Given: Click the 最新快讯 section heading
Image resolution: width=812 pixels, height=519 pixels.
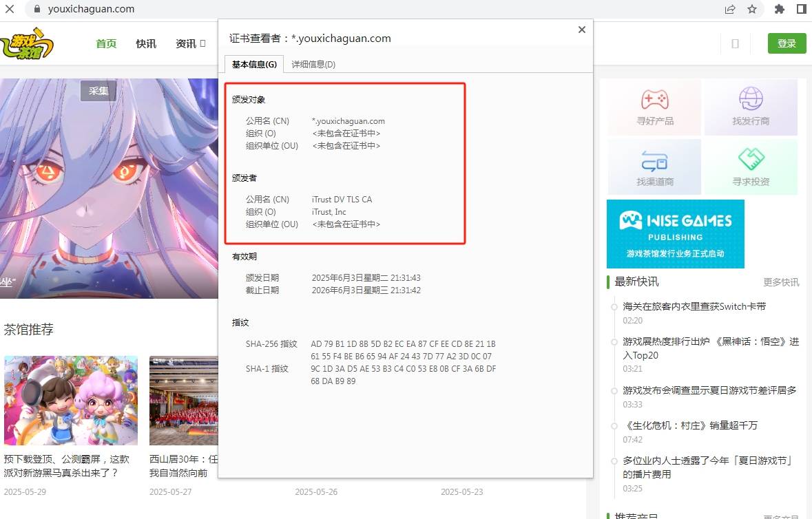Looking at the screenshot, I should (x=636, y=282).
